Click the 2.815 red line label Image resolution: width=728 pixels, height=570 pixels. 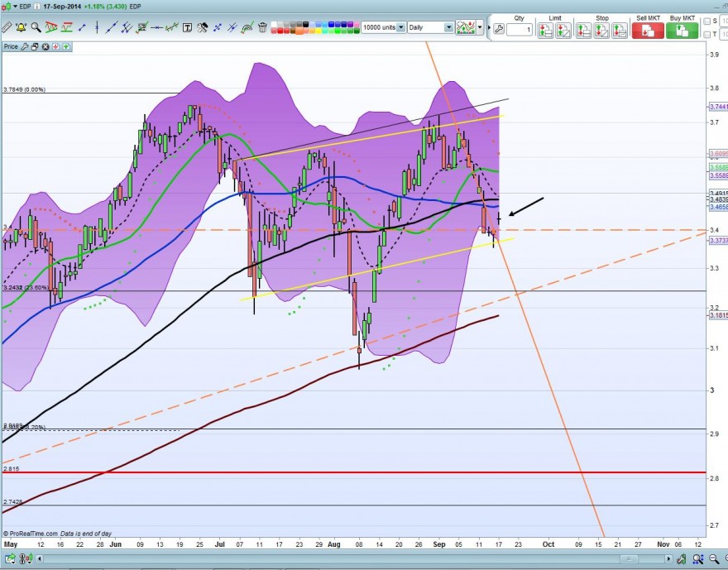[11, 469]
